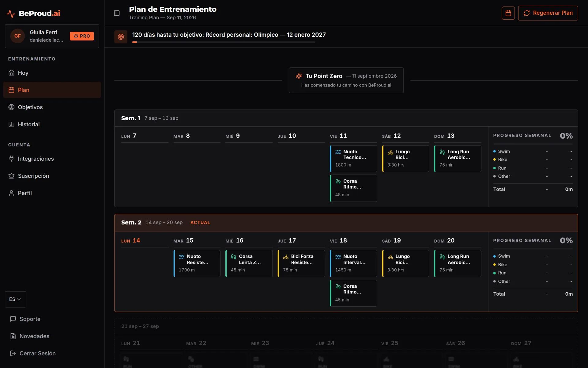Viewport: 588px width, 368px height.
Task: Open the calendar view icon button
Action: (508, 13)
